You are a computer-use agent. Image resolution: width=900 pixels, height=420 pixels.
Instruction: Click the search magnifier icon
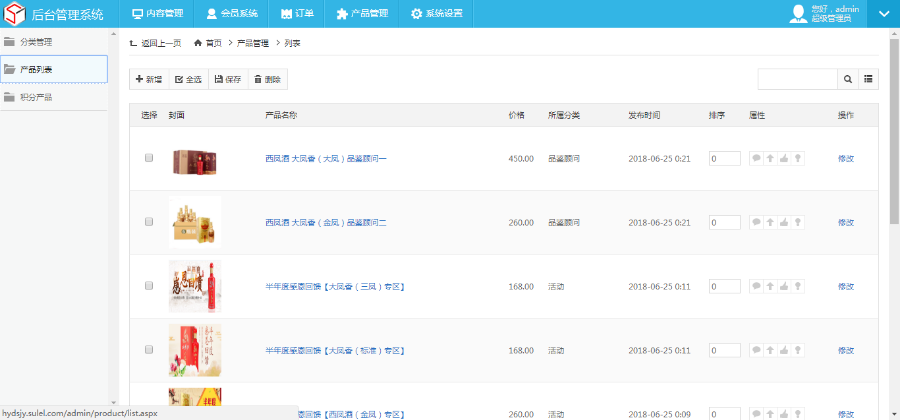(848, 79)
